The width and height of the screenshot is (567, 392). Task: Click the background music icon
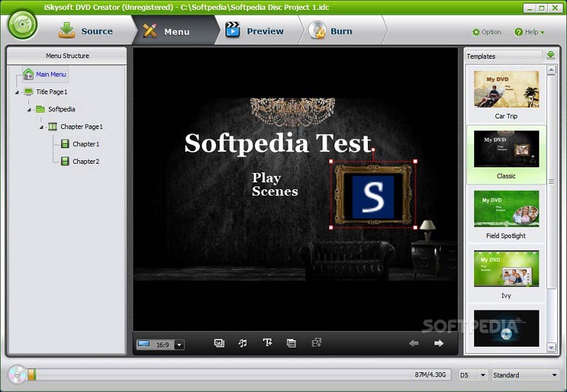[x=242, y=343]
